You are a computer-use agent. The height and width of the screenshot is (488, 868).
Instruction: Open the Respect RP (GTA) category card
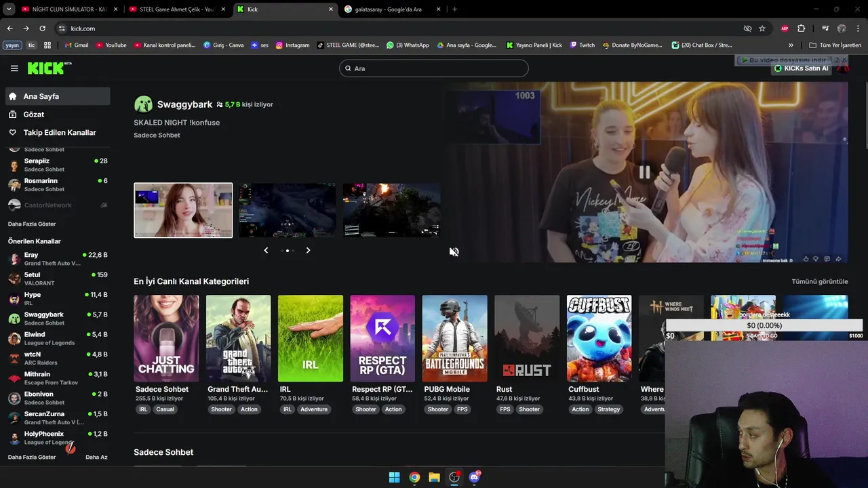click(x=382, y=338)
